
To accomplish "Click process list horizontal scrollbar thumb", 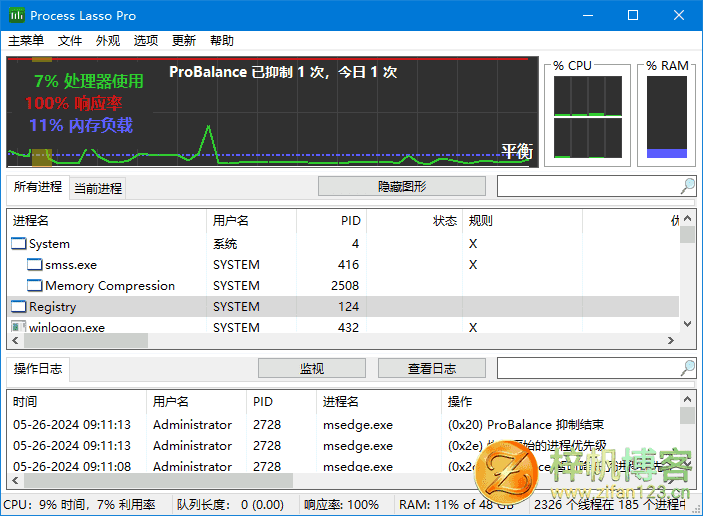I will (x=86, y=340).
